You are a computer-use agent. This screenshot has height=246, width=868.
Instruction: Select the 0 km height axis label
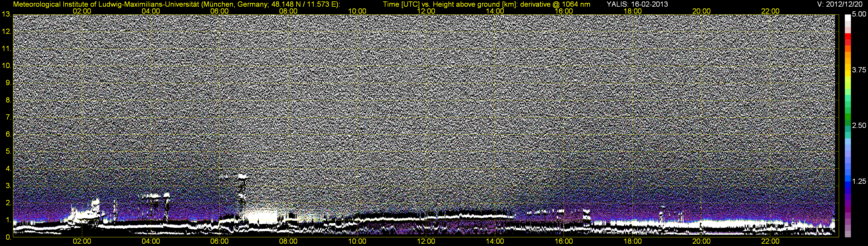pyautogui.click(x=8, y=237)
